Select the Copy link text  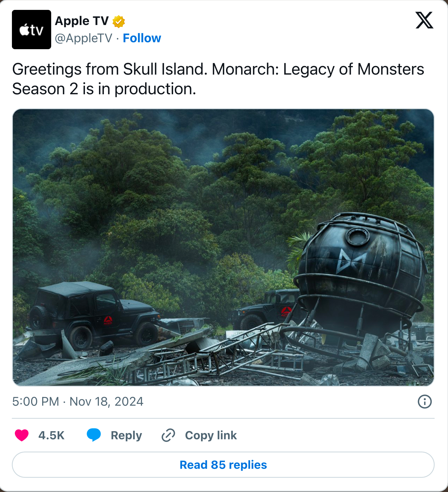coord(211,435)
